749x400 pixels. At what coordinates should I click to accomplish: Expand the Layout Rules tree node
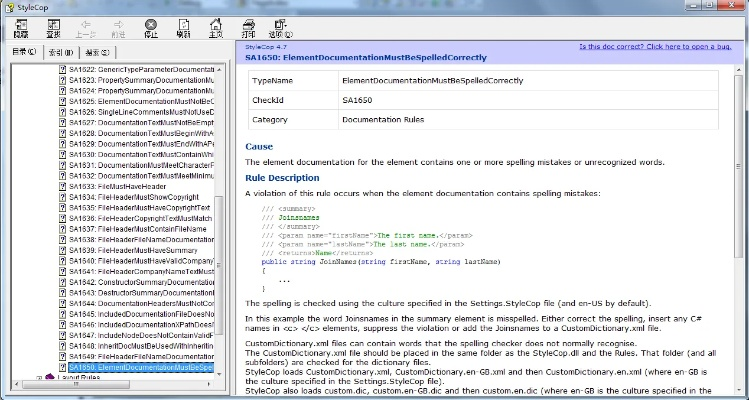click(38, 377)
